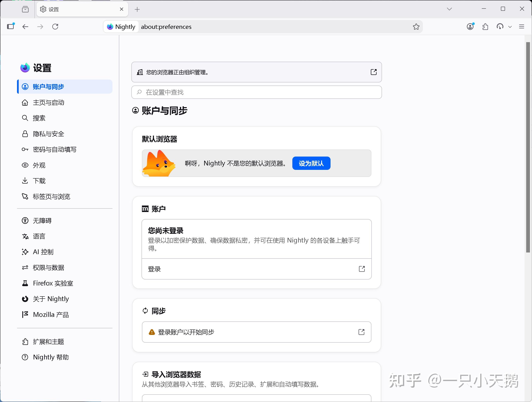Image resolution: width=532 pixels, height=402 pixels.
Task: Click sync arrows icon in 同步 heading
Action: [x=145, y=311]
